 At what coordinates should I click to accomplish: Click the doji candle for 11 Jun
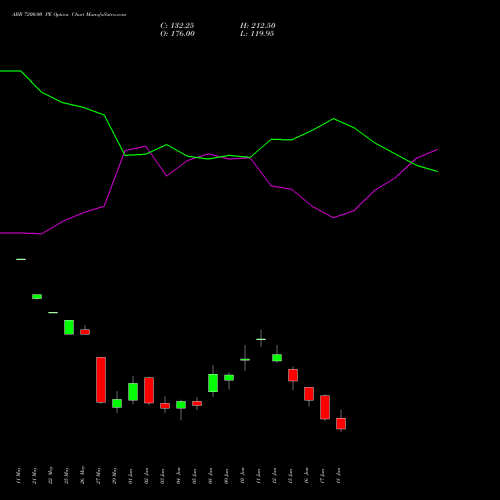coord(261,339)
